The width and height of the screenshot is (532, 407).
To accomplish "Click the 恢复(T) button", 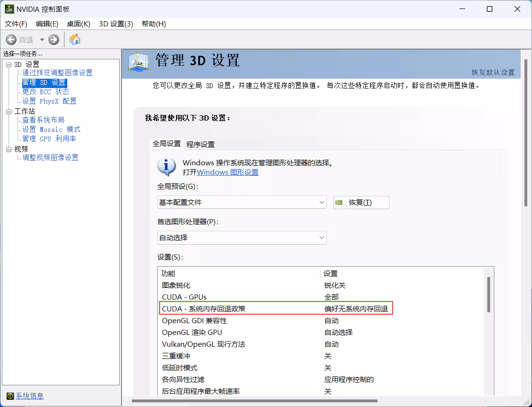I will pyautogui.click(x=361, y=203).
